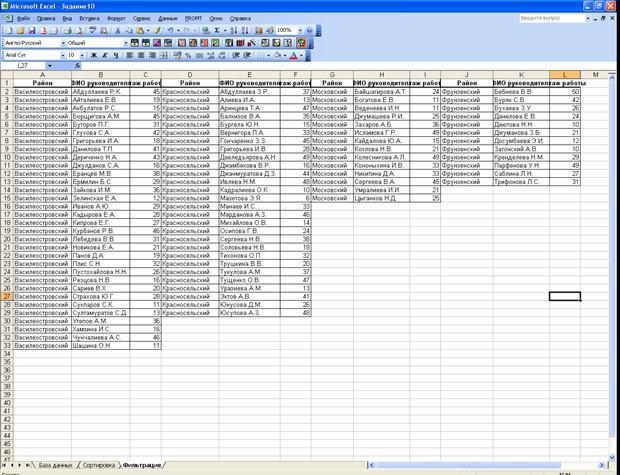The width and height of the screenshot is (620, 475).
Task: Show the Drawing toolbar icon
Action: tap(270, 30)
